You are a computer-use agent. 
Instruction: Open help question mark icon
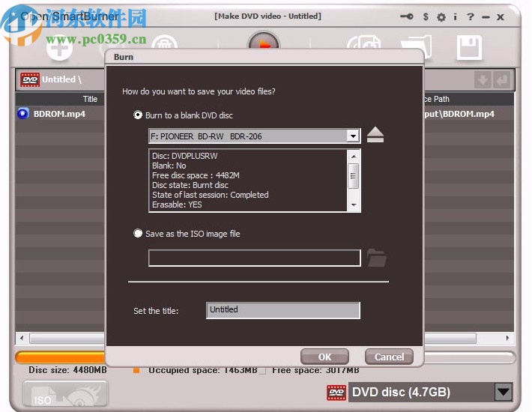point(471,16)
